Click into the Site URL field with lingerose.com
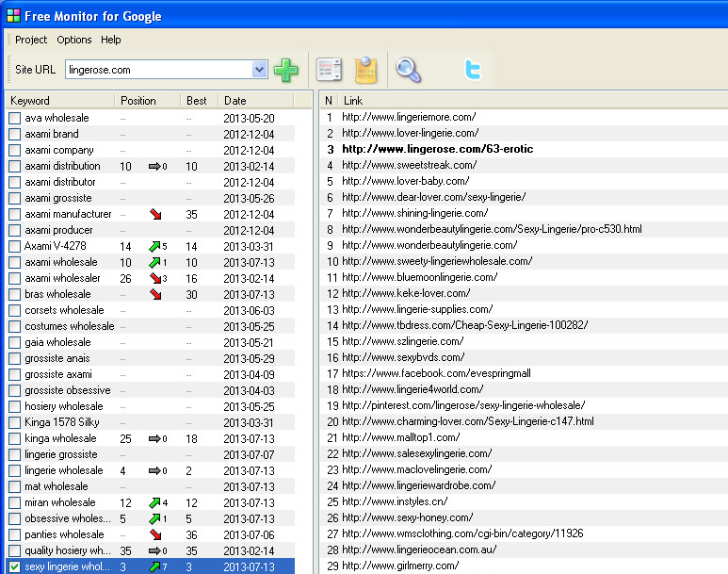Image resolution: width=728 pixels, height=574 pixels. coord(159,70)
